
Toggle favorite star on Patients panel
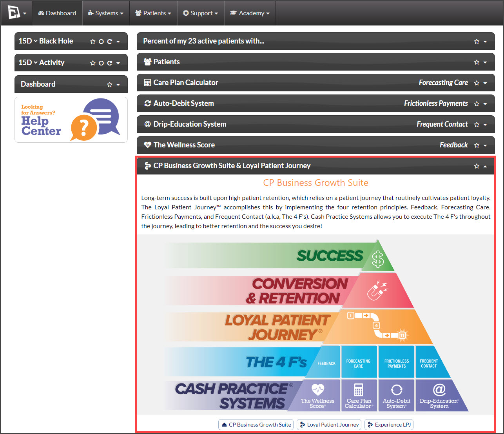coord(477,62)
